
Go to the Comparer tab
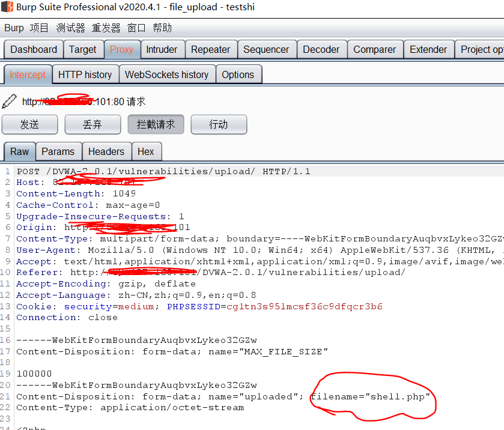374,49
